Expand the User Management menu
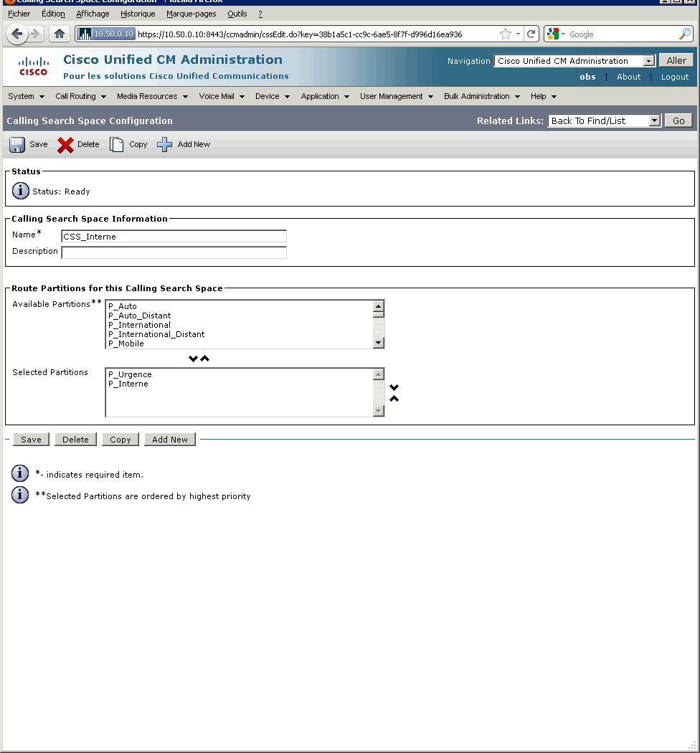The height and width of the screenshot is (753, 700). click(x=397, y=97)
